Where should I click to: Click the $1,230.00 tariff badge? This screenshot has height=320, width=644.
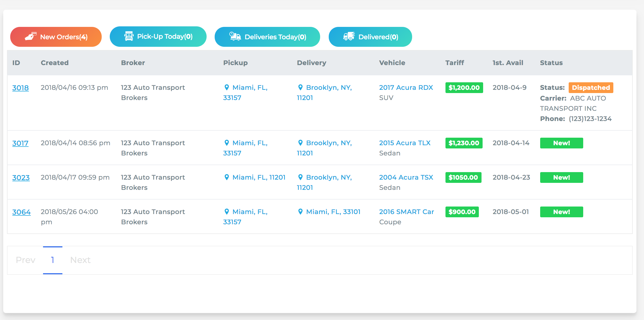point(464,143)
